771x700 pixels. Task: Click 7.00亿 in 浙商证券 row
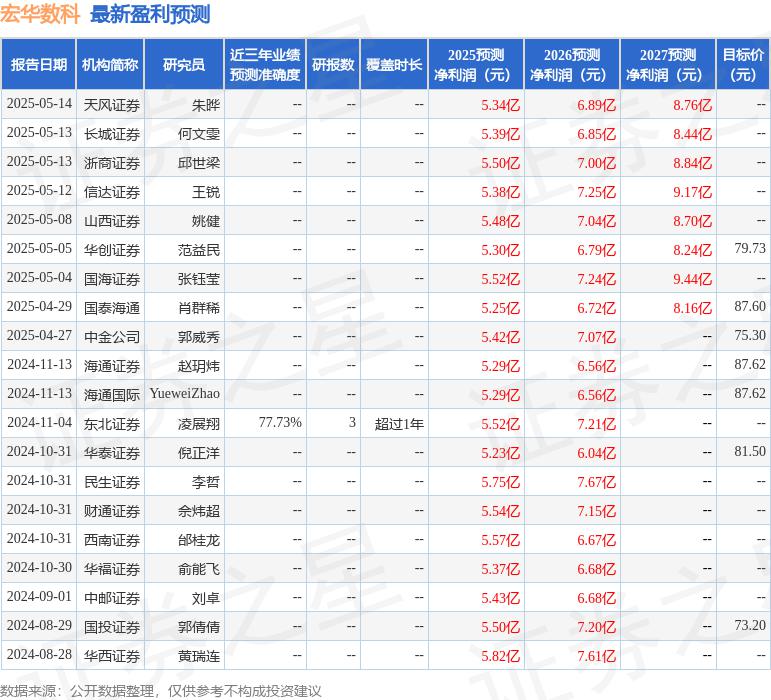pos(596,163)
